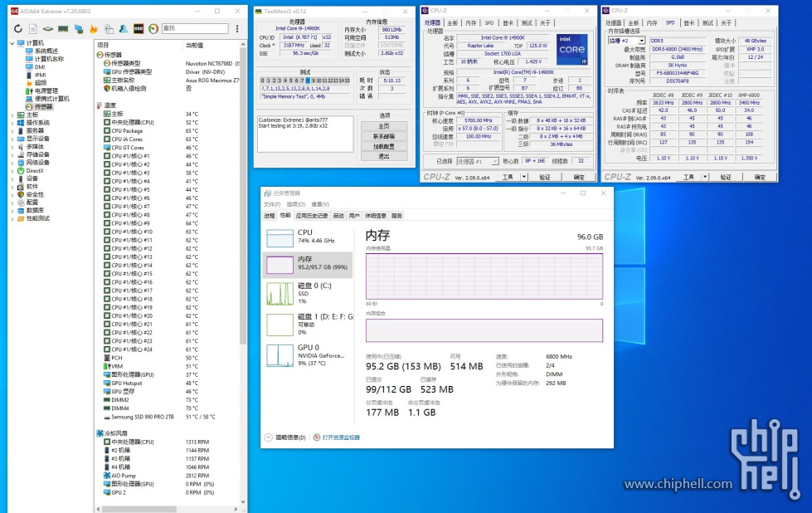Open the AIDA64 OSD panel icon
Screen dimensions: 812x513
[x=139, y=29]
